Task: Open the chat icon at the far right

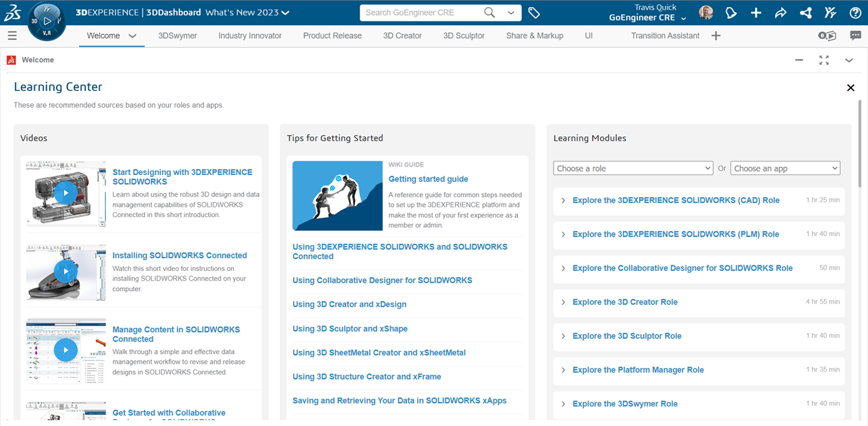Action: click(x=856, y=36)
